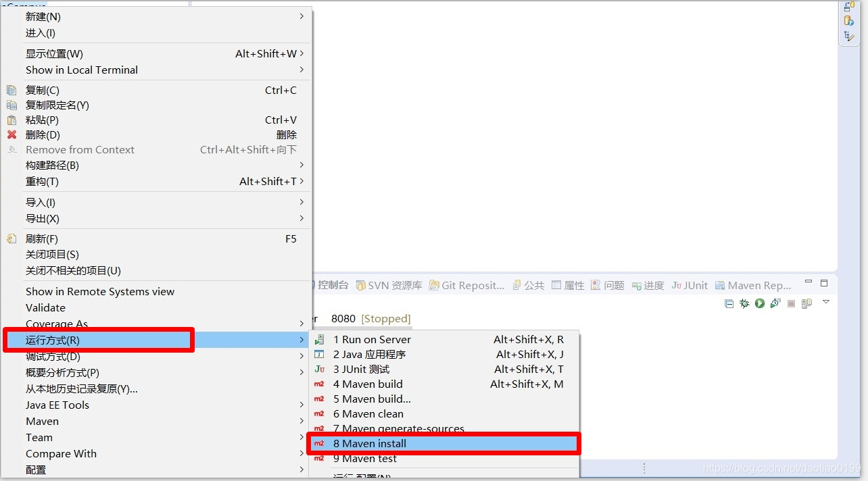Click the m2 icon for Maven build...

[x=319, y=399]
